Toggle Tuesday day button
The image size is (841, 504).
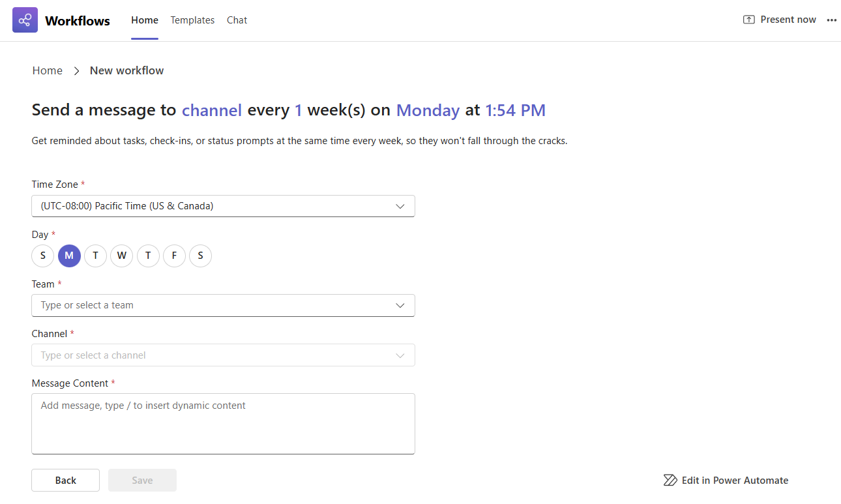tap(95, 256)
